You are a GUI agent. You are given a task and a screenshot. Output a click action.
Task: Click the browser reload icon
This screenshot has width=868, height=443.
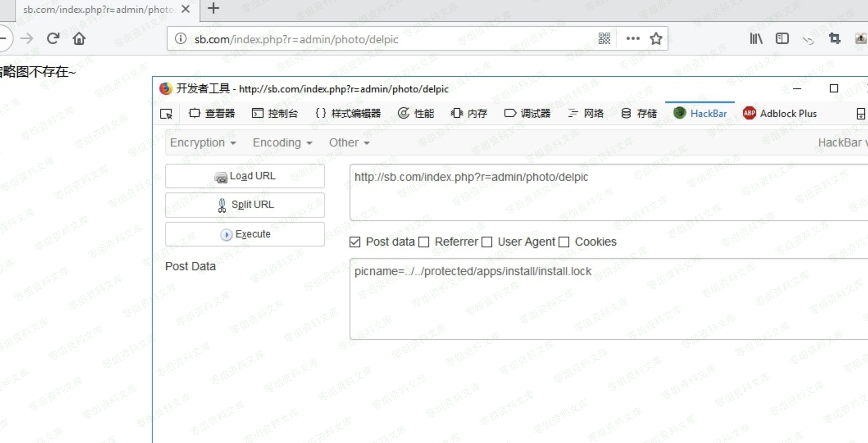coord(53,39)
